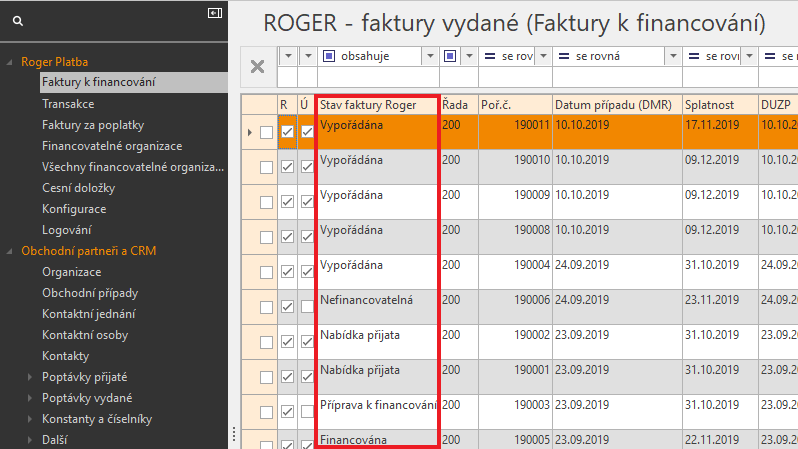Screen dimensions: 798x449
Task: Sort by Řada column header
Action: [459, 105]
